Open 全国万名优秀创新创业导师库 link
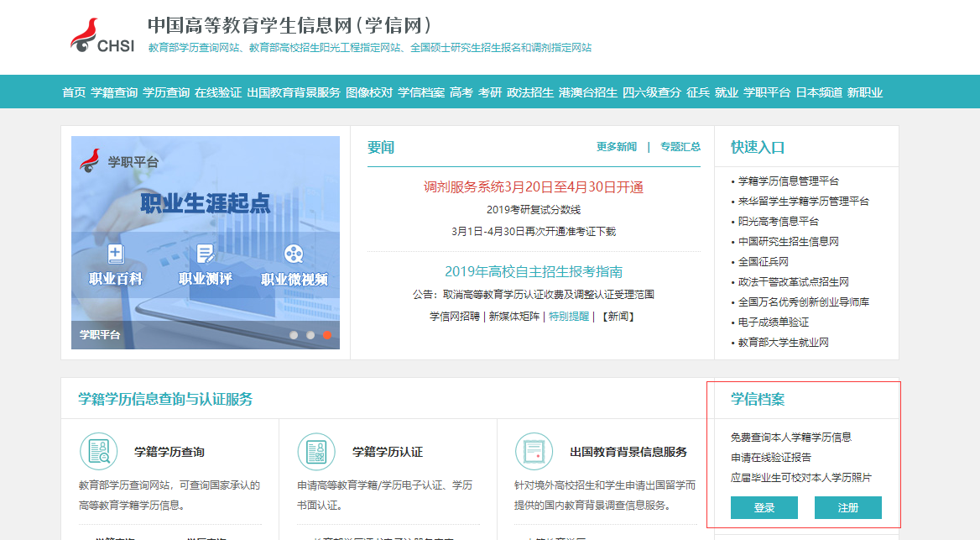Viewport: 980px width, 540px height. pyautogui.click(x=803, y=301)
